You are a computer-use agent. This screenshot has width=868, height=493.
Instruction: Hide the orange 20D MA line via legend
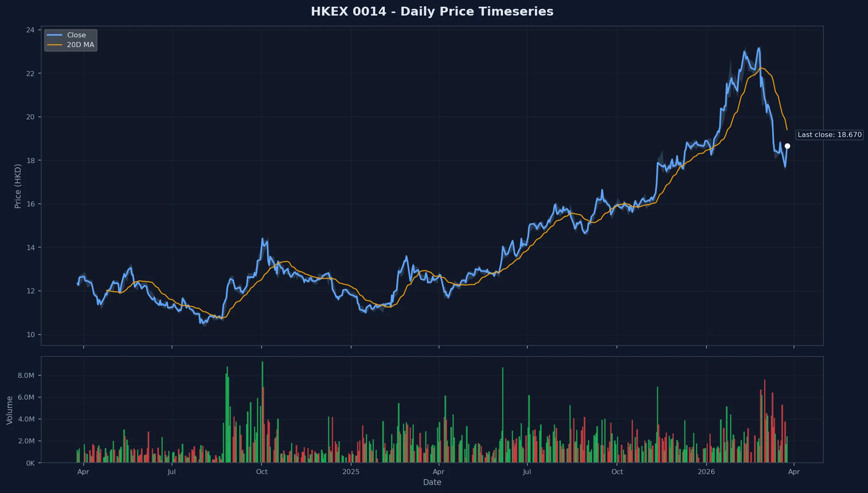click(80, 45)
